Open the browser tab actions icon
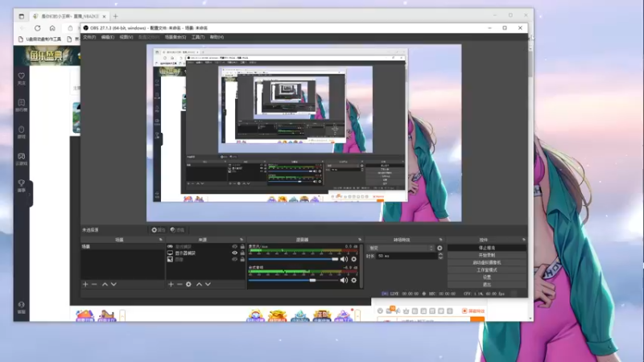Image resolution: width=644 pixels, height=362 pixels. (22, 16)
